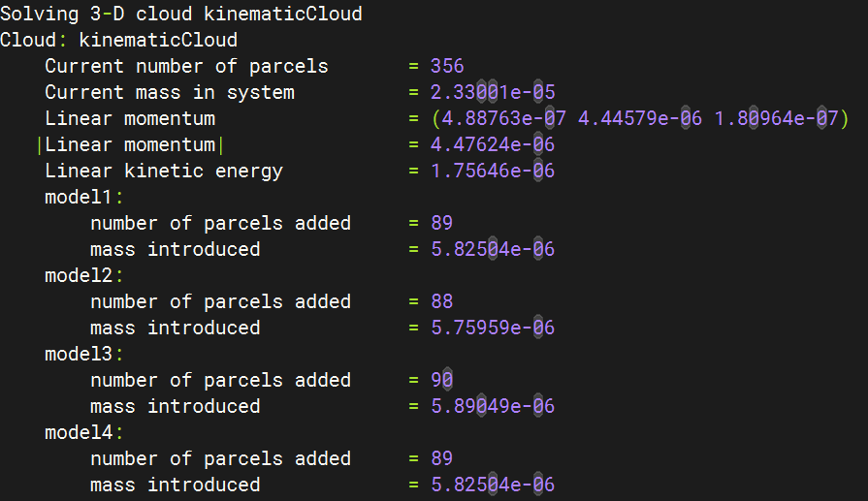
Task: Click the linear momentum vector in parentheses
Action: click(640, 119)
